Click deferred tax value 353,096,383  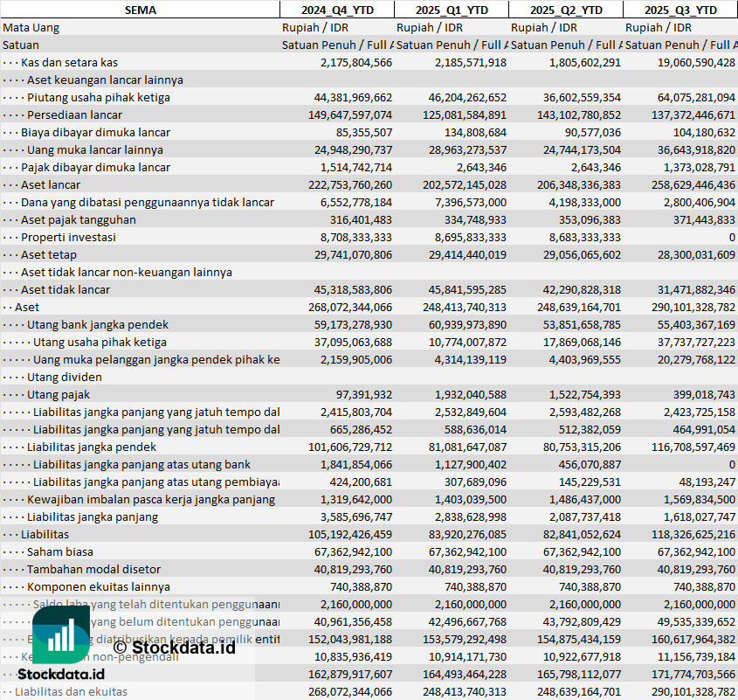590,219
